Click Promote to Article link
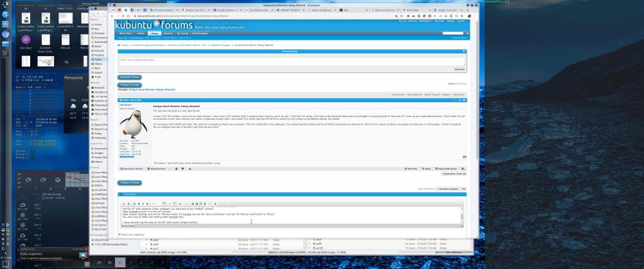 [x=131, y=169]
